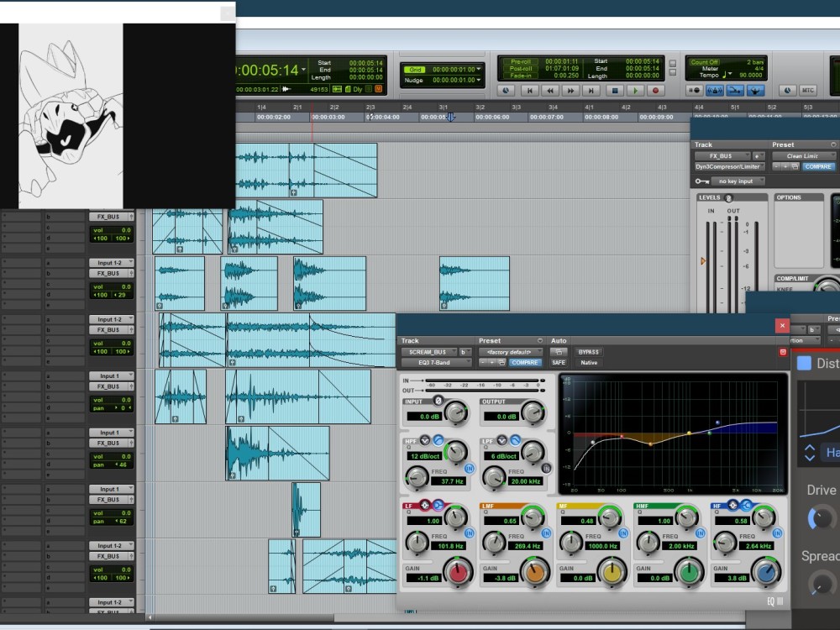Toggle phase invert on EQ3 INPUT
This screenshot has height=630, width=840.
click(x=438, y=400)
